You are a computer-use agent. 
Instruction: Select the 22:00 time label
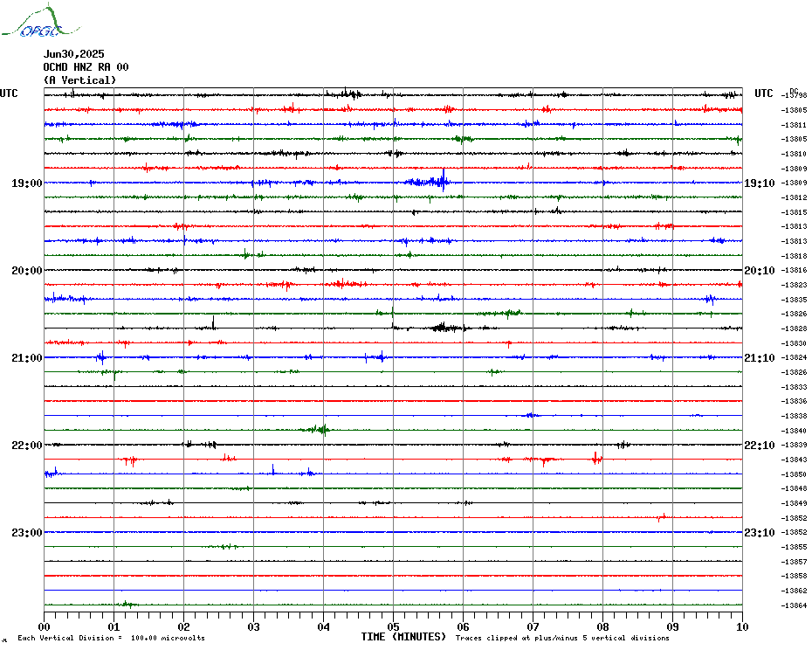click(x=27, y=446)
